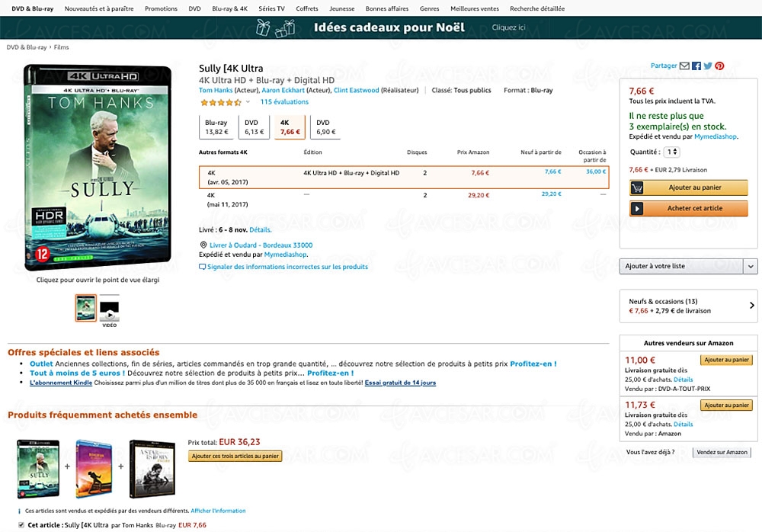Click info icon beside different sellers notice
Screen dimensions: 762x532
(20, 511)
